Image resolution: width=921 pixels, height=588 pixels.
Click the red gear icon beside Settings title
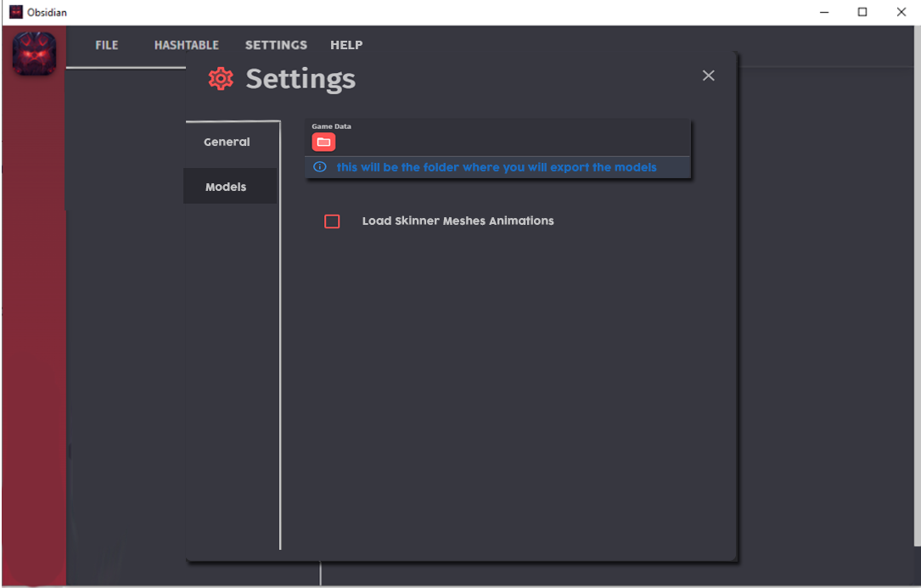coord(220,78)
